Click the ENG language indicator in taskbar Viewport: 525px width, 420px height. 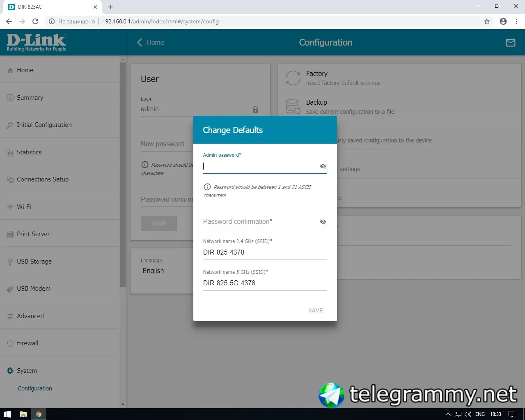[480, 414]
